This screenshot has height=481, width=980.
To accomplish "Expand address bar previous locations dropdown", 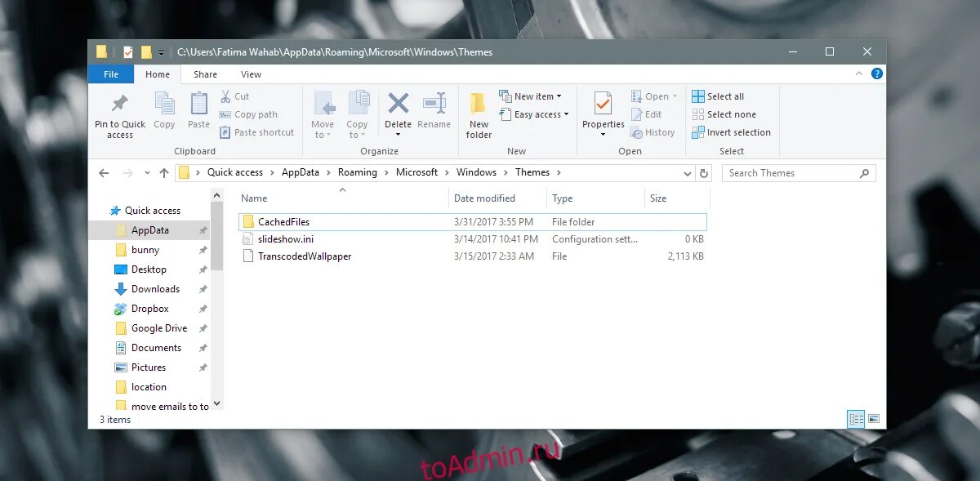I will 688,173.
